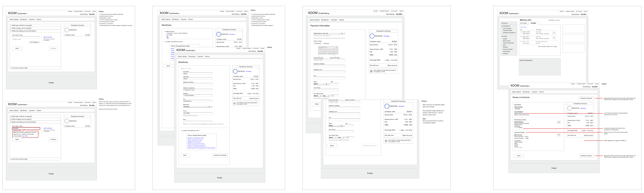Screen dimensions: 644x193
Task: Select the Savings account type radio button
Action: [x=323, y=44]
